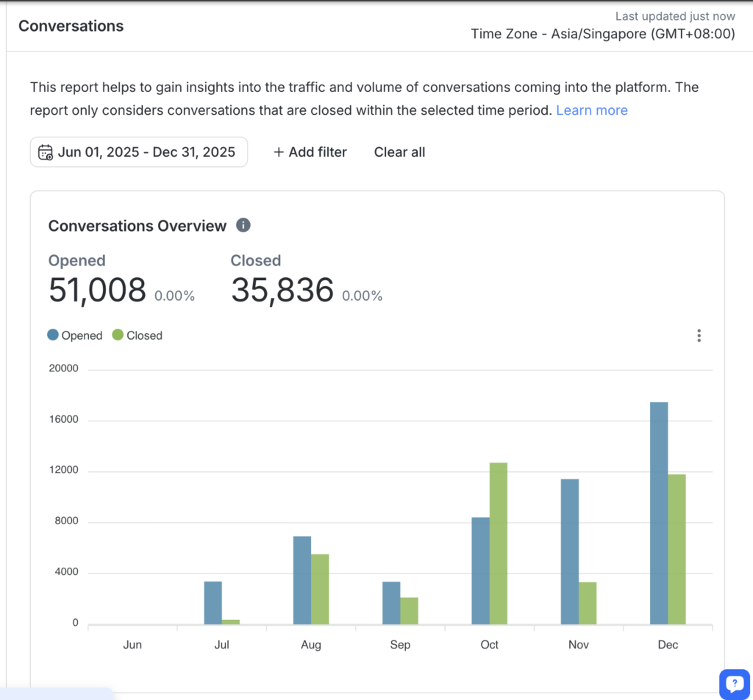Toggle the Opened series in chart legend
The height and width of the screenshot is (700, 753).
[74, 335]
